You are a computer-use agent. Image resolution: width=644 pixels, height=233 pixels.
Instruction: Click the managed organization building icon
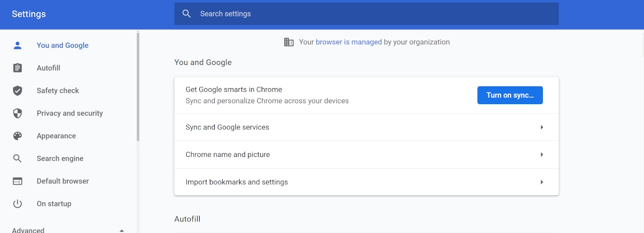(289, 42)
